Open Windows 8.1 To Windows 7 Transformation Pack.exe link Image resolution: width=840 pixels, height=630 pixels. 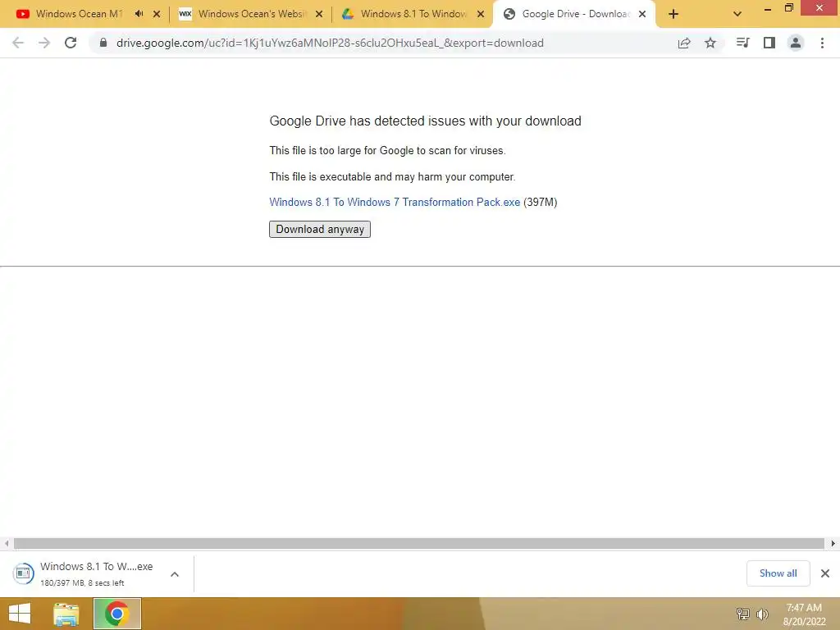click(x=395, y=202)
